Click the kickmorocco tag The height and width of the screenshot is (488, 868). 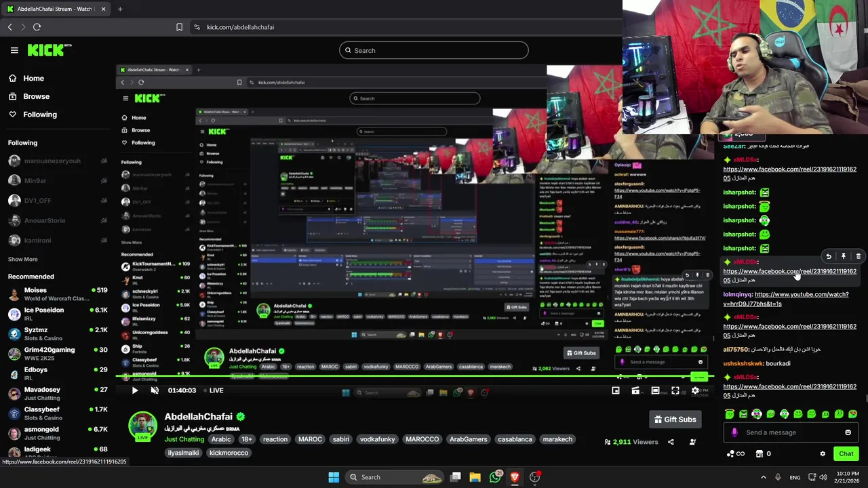coord(229,453)
